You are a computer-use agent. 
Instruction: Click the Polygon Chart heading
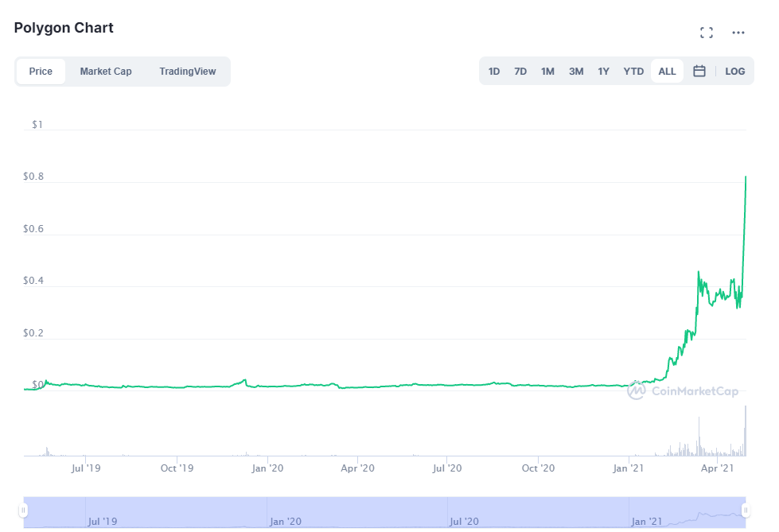pos(64,28)
